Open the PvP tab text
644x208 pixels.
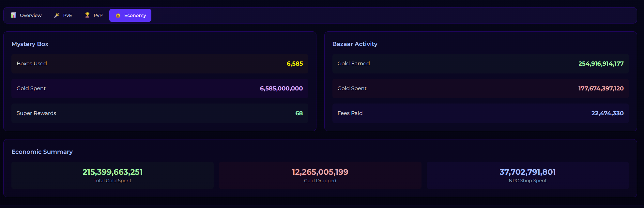click(98, 15)
